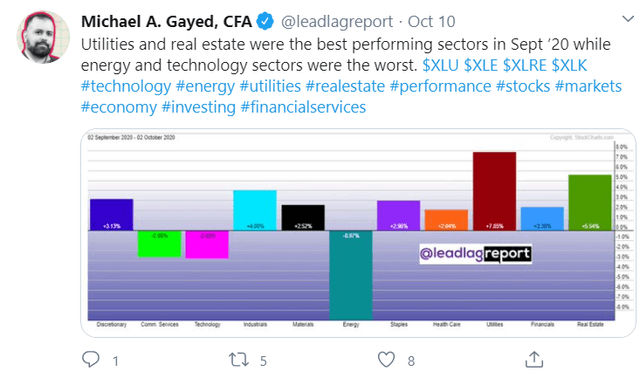Open Michael Gayed's profile avatar
Screen dimensions: 640x378
43,37
